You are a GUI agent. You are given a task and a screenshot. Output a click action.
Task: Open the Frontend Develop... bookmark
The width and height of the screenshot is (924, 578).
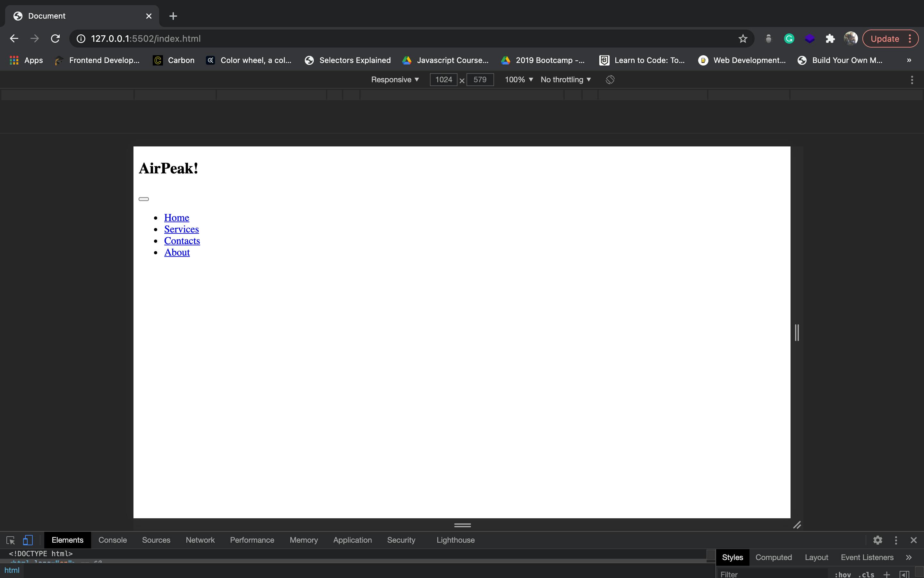coord(97,60)
